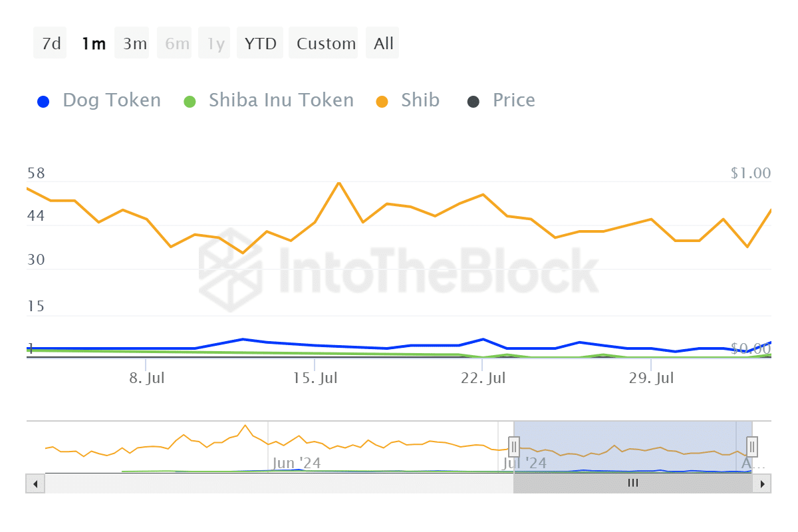Click the 22. Jul axis marker
Viewport: 798px width, 532px height.
pos(482,378)
